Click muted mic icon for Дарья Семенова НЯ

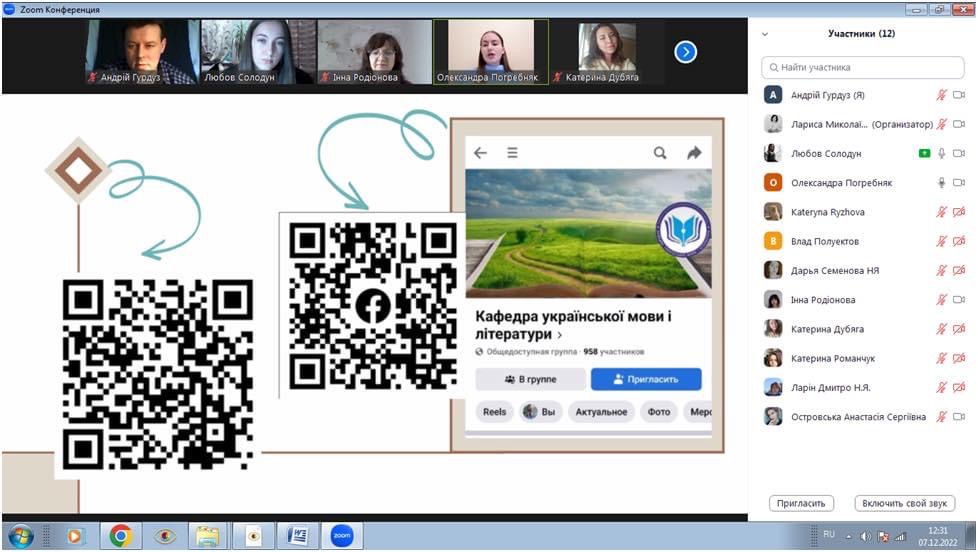coord(941,271)
